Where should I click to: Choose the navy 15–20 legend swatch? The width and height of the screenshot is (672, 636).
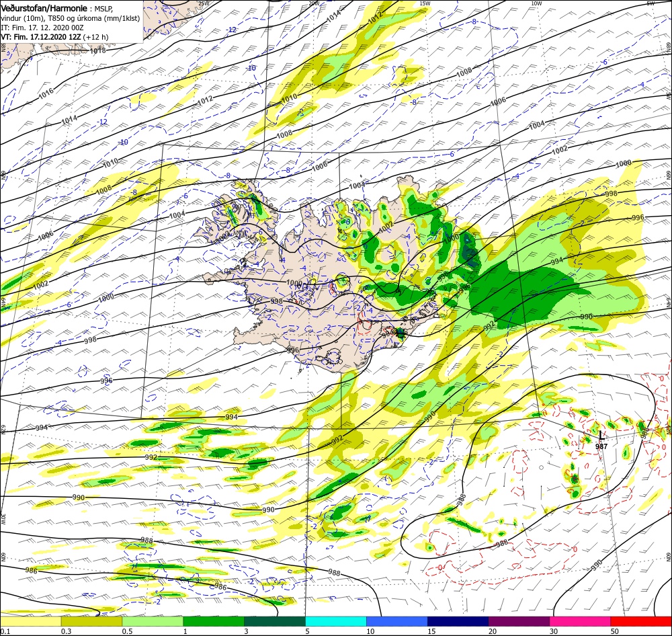458,621
